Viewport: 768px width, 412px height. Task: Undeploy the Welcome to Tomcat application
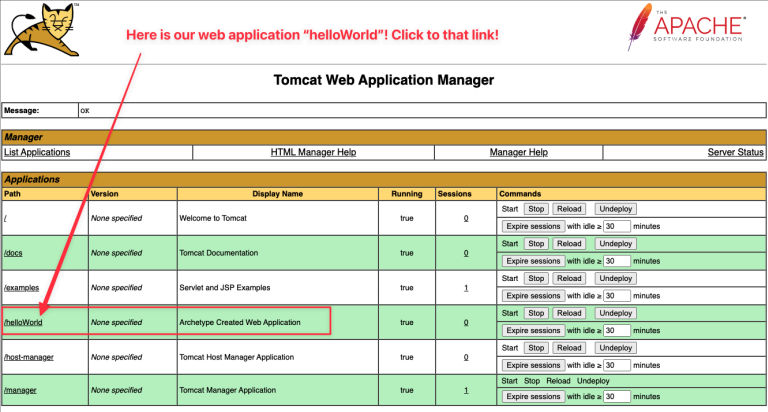[x=616, y=209]
